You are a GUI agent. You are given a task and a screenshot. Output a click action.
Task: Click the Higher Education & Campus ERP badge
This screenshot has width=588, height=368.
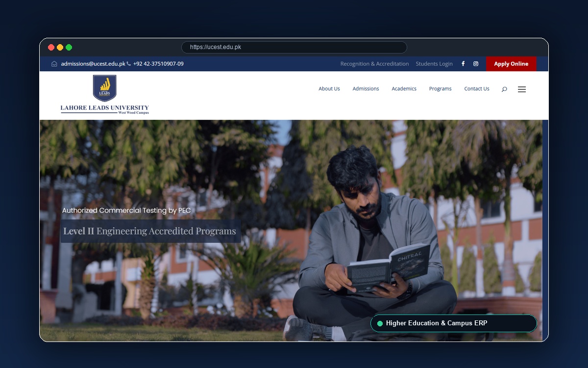[454, 323]
